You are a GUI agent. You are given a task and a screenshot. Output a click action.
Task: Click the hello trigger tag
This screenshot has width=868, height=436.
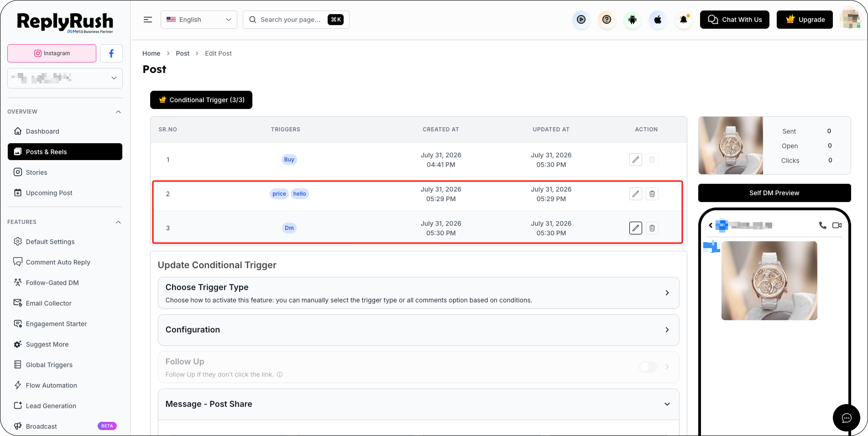point(300,194)
